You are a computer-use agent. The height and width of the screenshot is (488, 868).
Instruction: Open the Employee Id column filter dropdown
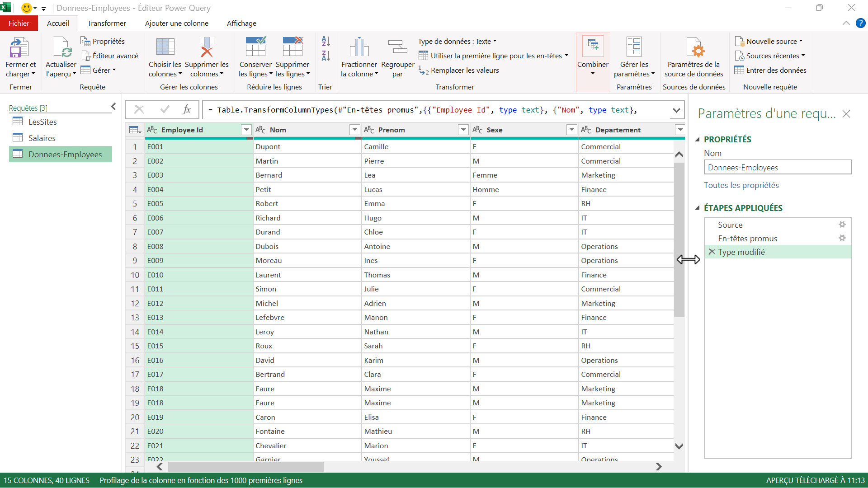(246, 130)
